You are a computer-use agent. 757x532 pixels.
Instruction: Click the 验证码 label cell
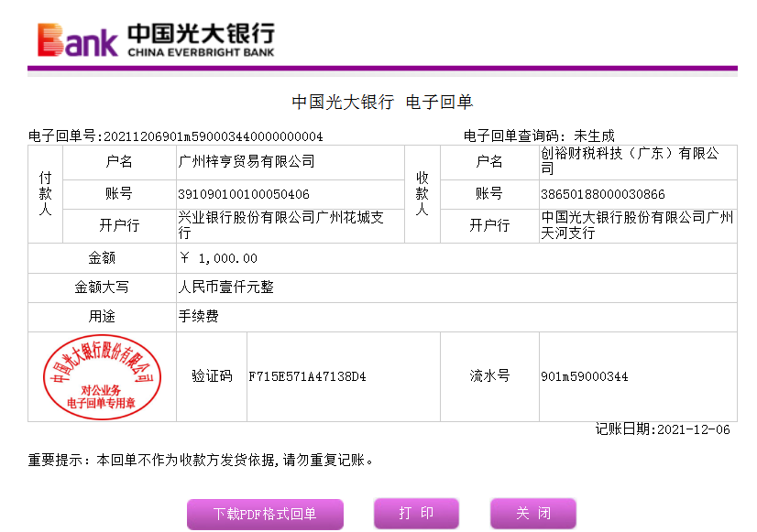pyautogui.click(x=212, y=376)
